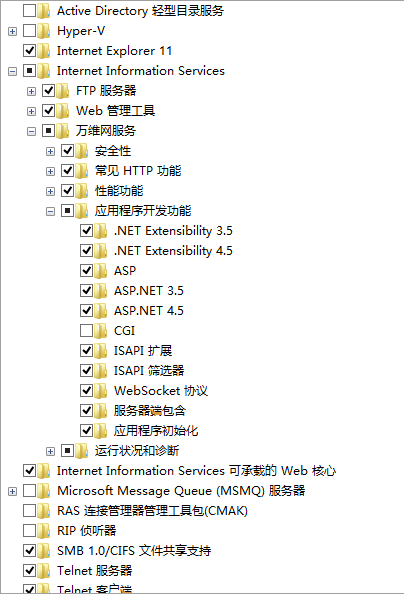Expand Microsoft Message Queue (MSMQ) 服务器

point(13,491)
